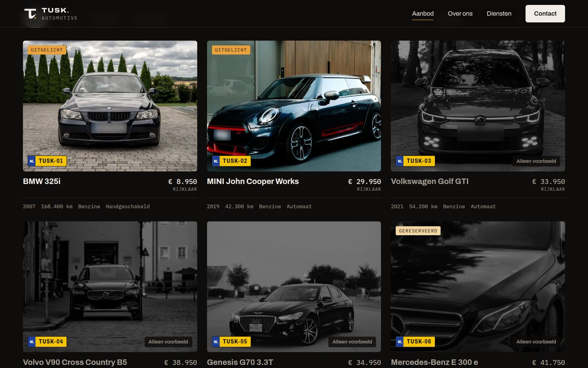Click Alleen voorbeeld label on Mercedes card

(536, 342)
